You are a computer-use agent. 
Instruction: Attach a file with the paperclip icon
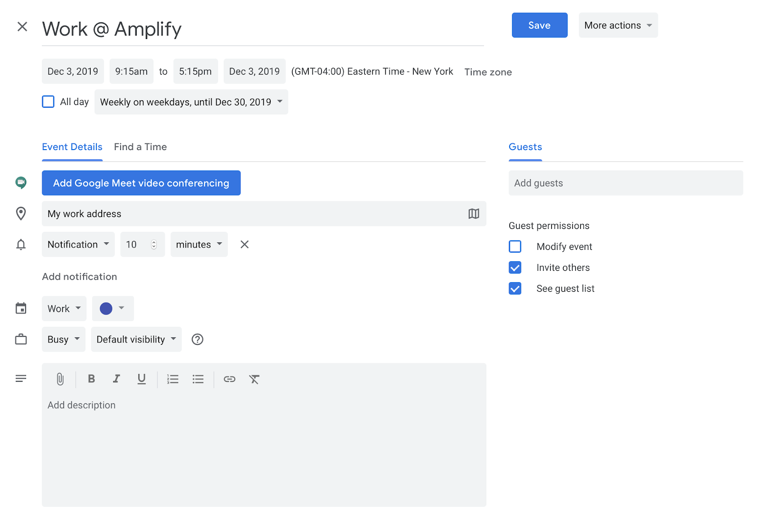click(60, 379)
